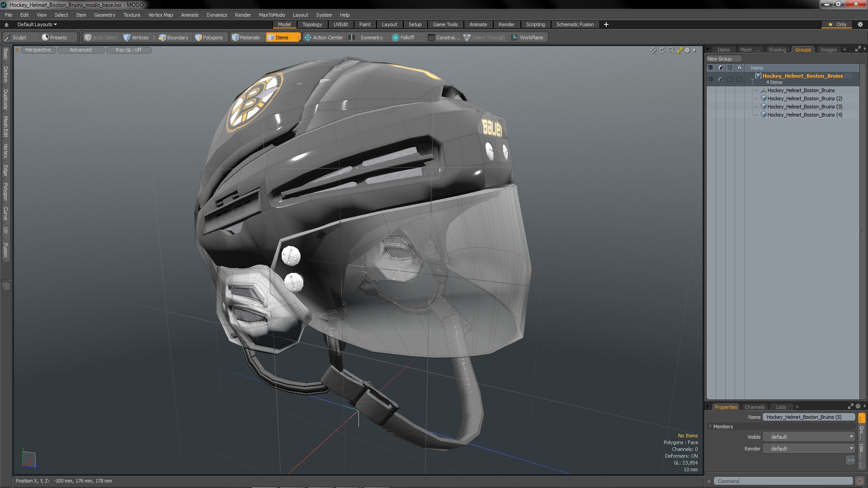Viewport: 868px width, 488px height.
Task: Toggle render camera for Hockey_Helmet_Boston_Bruins group
Action: 720,80
